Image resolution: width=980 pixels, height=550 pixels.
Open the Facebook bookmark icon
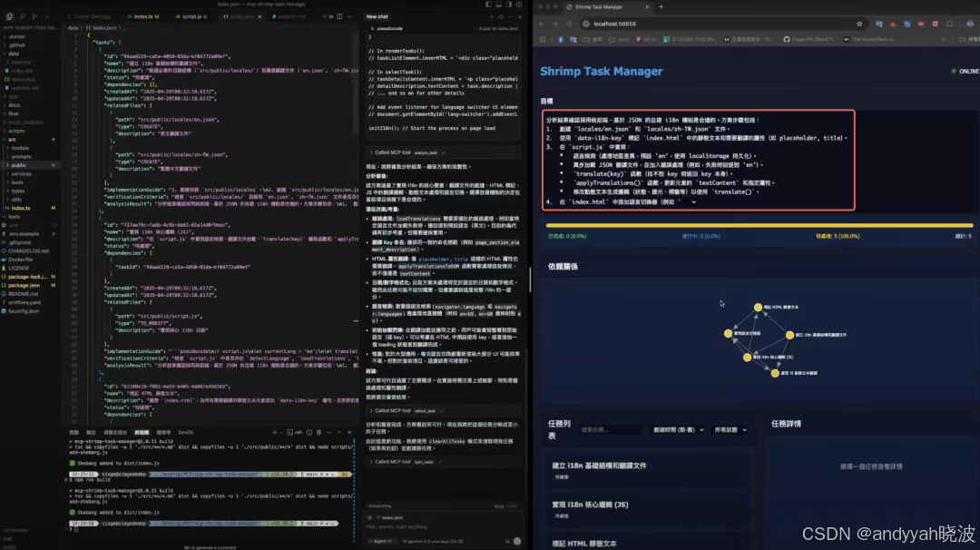click(x=561, y=39)
